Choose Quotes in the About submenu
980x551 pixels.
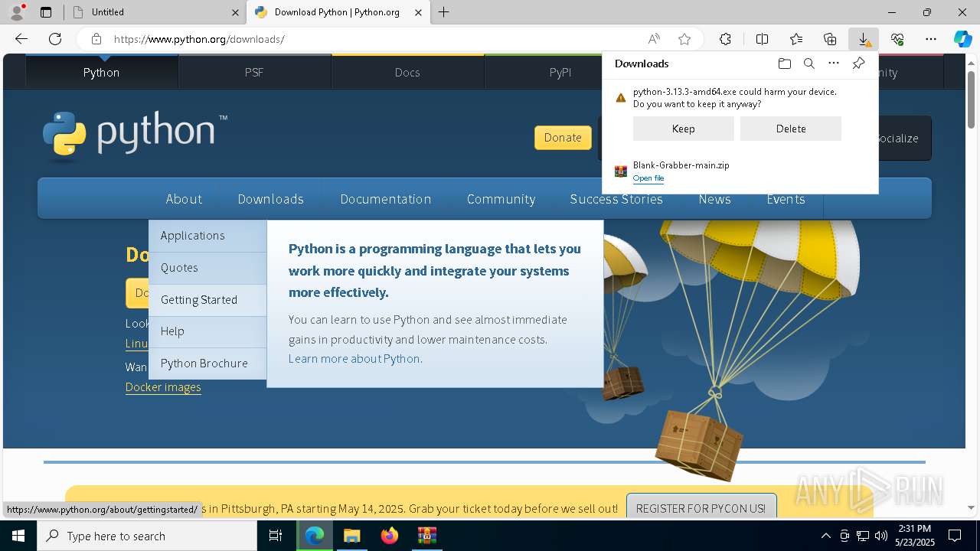pos(207,268)
